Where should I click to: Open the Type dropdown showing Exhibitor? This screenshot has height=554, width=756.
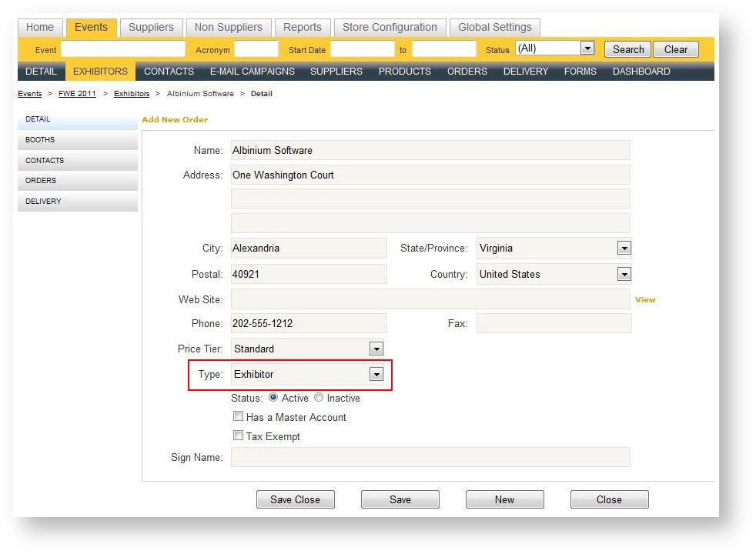pos(376,375)
